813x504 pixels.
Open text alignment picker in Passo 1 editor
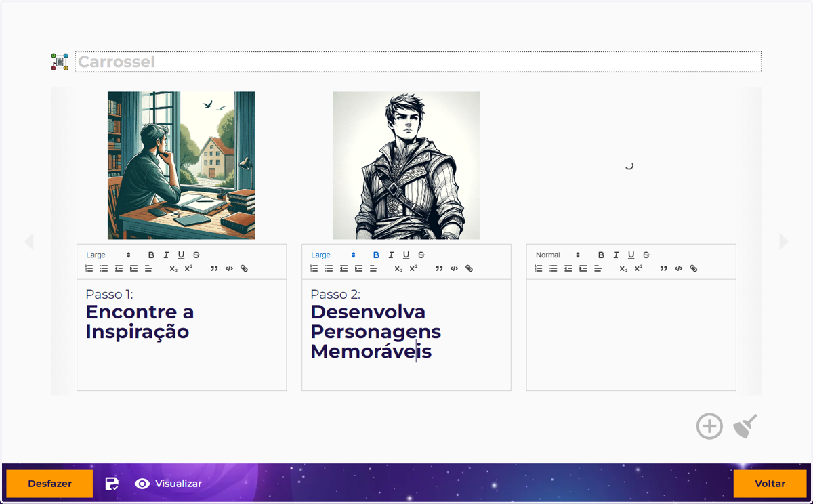click(x=148, y=269)
